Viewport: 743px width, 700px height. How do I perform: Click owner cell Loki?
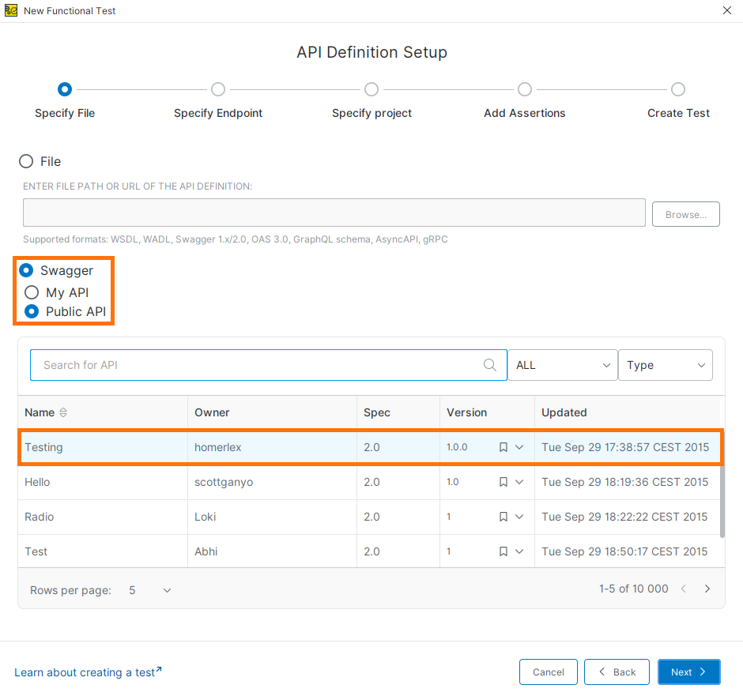[x=206, y=517]
